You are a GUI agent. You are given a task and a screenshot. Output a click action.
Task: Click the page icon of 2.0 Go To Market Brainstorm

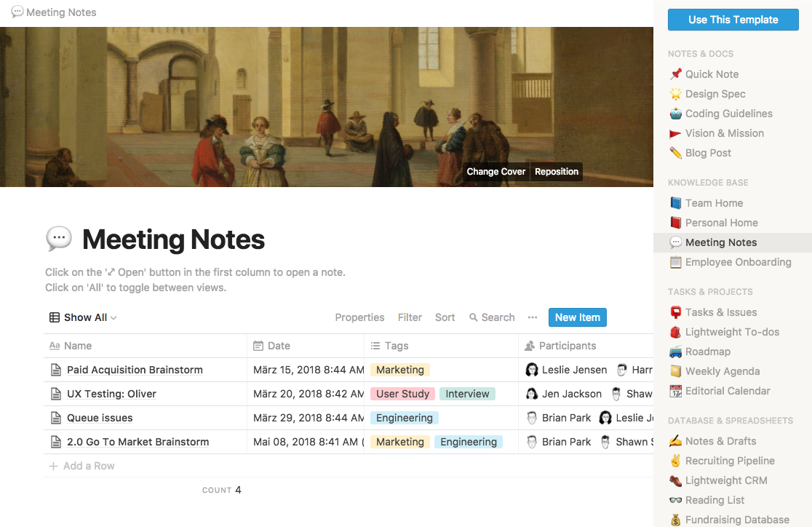point(56,442)
